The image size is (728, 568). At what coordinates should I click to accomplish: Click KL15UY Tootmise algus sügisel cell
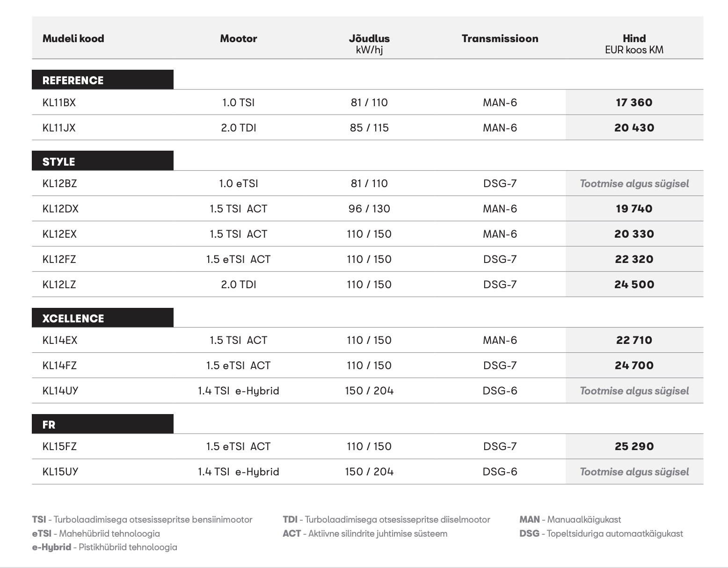[x=634, y=472]
